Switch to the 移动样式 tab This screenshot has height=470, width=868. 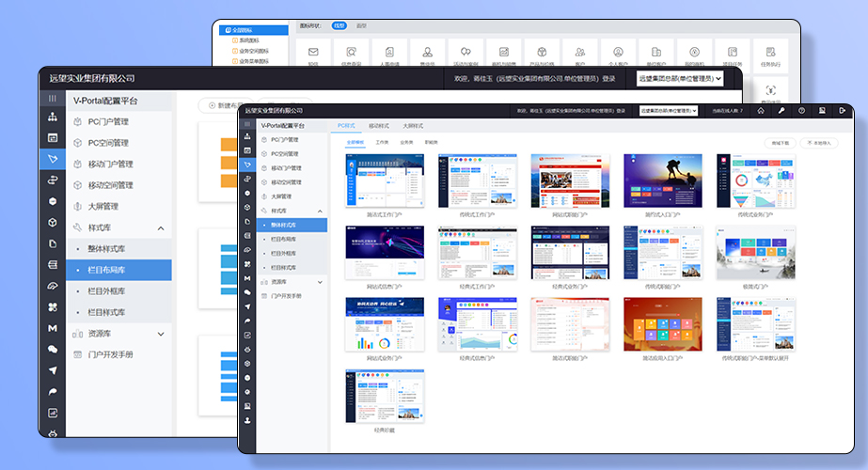point(379,126)
